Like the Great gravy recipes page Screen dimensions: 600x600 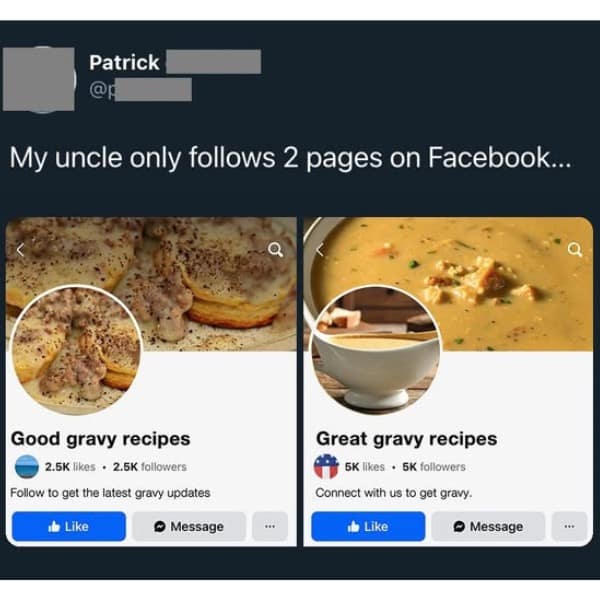(368, 526)
